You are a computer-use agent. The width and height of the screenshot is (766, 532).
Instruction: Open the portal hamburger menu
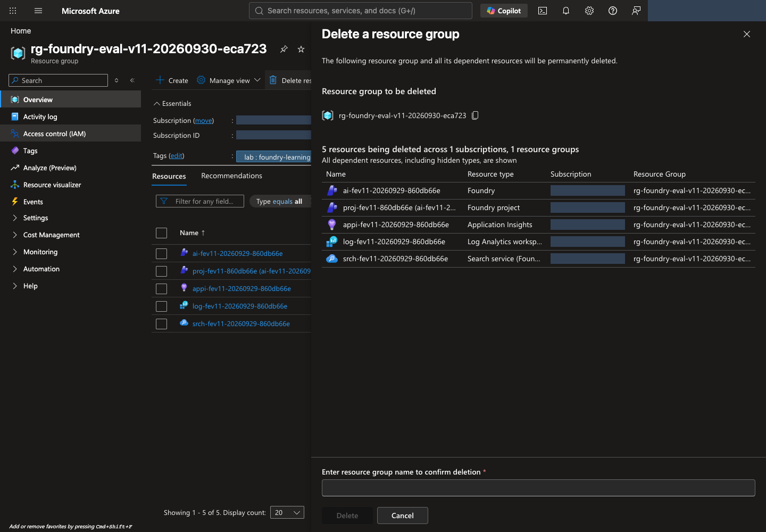[x=38, y=11]
